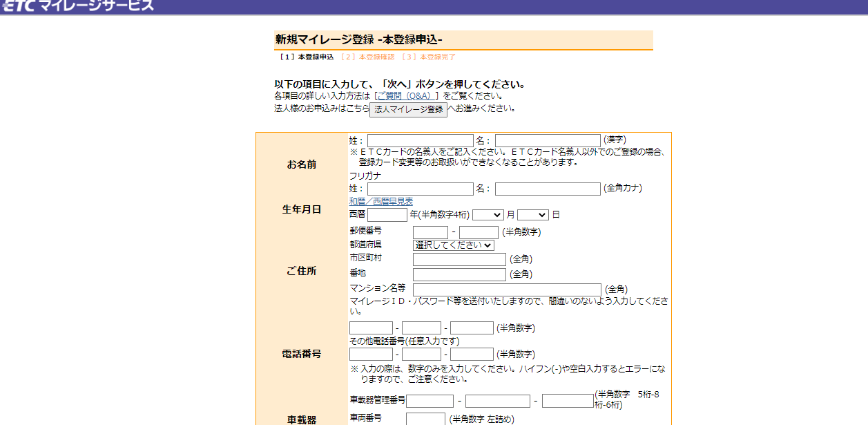The height and width of the screenshot is (425, 868).
Task: Click the first 郵便番号 postal code box
Action: (430, 232)
